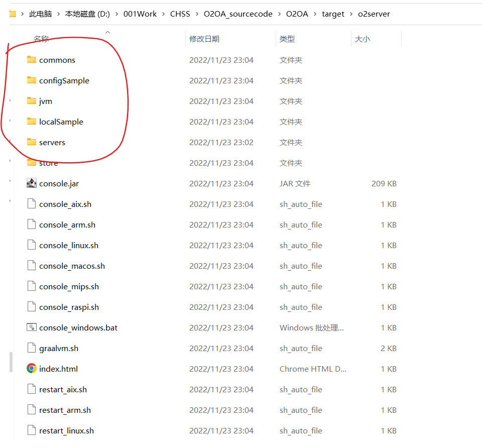Select the console_aix.sh file icon
The image size is (482, 448).
point(31,204)
